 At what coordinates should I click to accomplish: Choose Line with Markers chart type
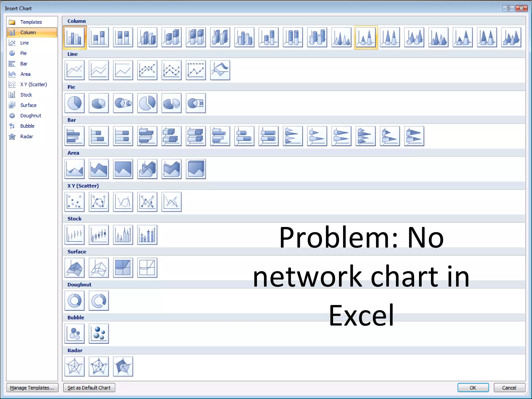pos(147,70)
